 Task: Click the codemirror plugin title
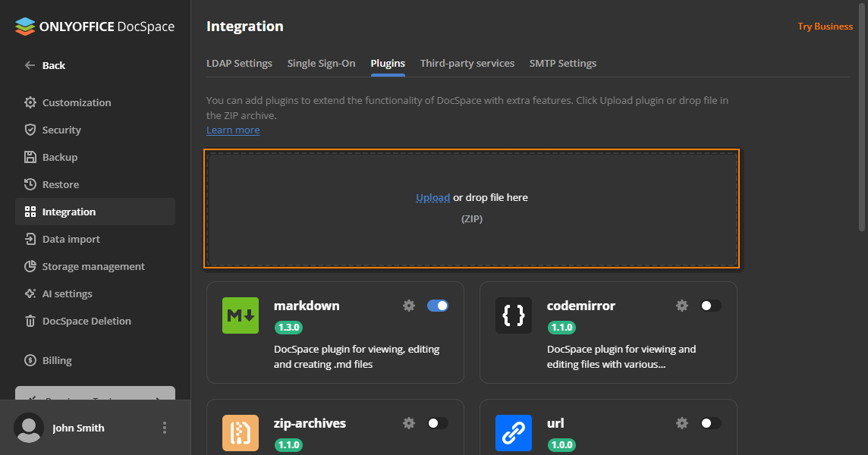[580, 306]
